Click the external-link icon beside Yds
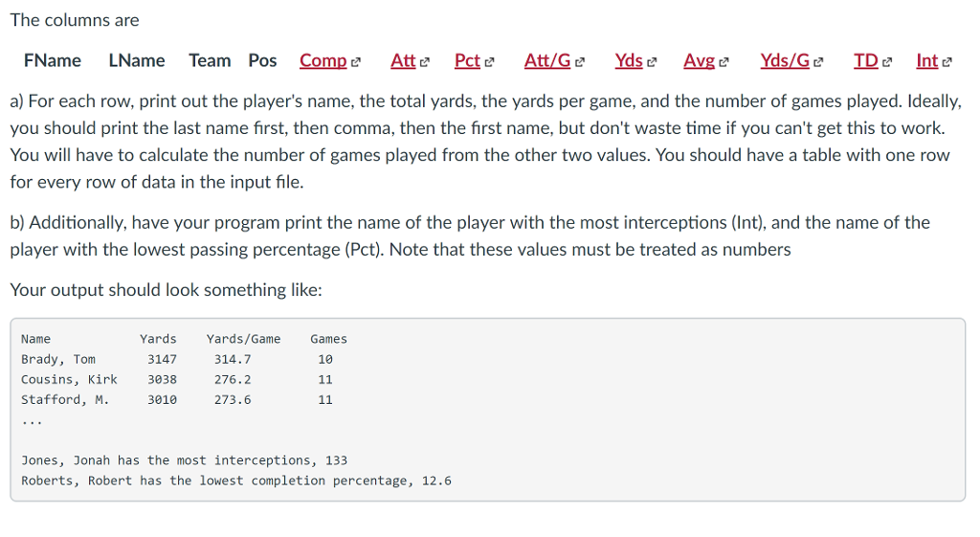This screenshot has width=980, height=537. [x=652, y=62]
